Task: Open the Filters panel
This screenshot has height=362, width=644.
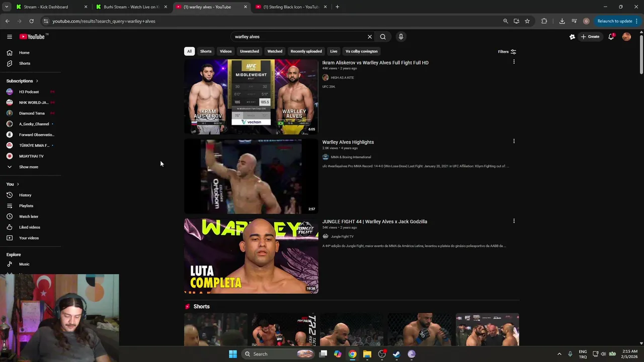Action: pyautogui.click(x=507, y=51)
